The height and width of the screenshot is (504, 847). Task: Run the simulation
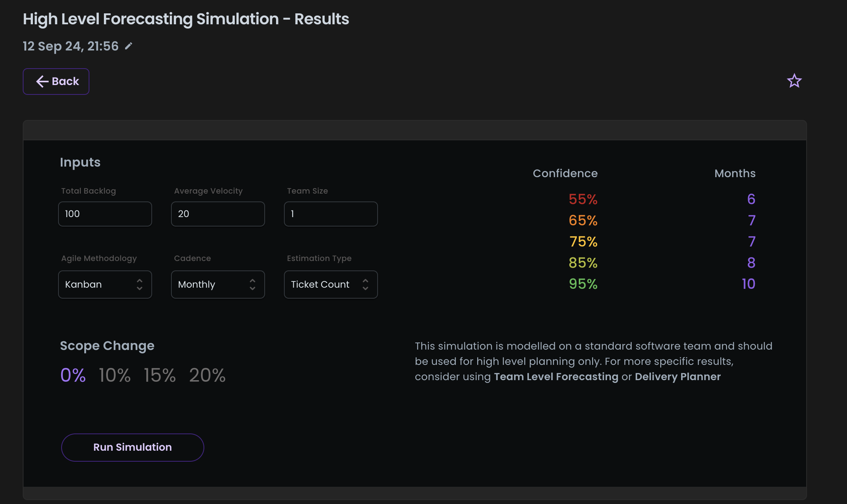click(133, 447)
